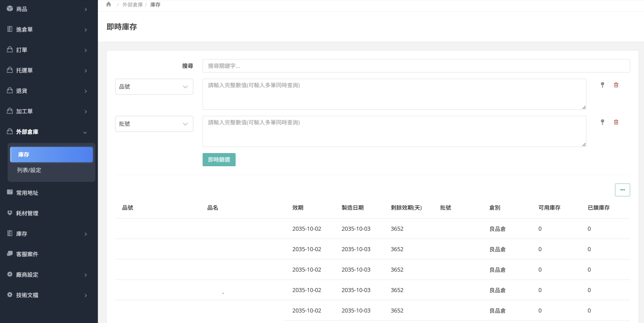Click the 商品 cube icon in sidebar
Viewport: 644px width, 323px height.
pos(10,9)
